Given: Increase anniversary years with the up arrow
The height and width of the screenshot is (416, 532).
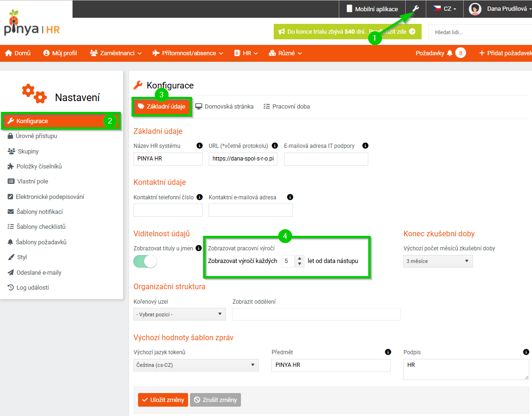Looking at the screenshot, I should tap(299, 259).
